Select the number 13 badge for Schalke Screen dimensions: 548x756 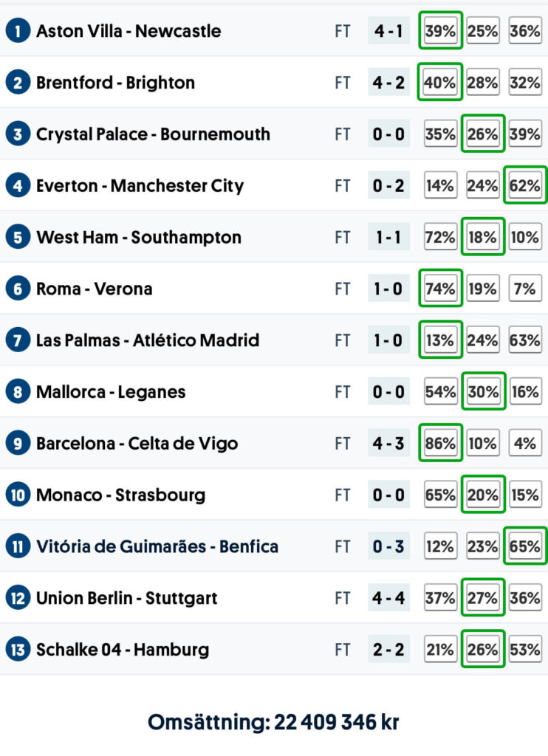tap(16, 650)
